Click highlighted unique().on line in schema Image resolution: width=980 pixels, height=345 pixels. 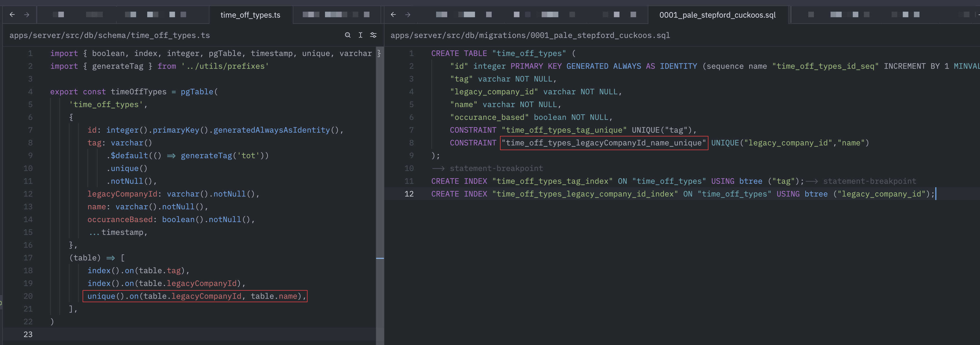point(195,296)
